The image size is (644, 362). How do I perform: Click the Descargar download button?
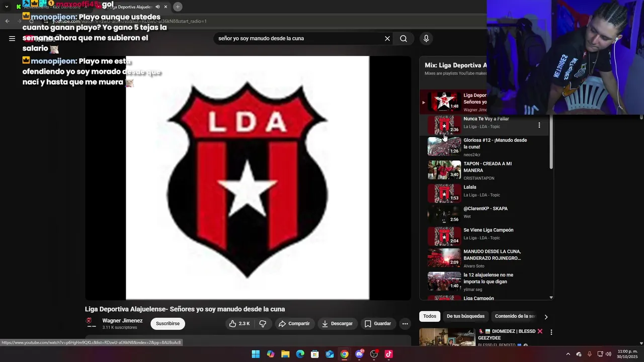pyautogui.click(x=337, y=324)
